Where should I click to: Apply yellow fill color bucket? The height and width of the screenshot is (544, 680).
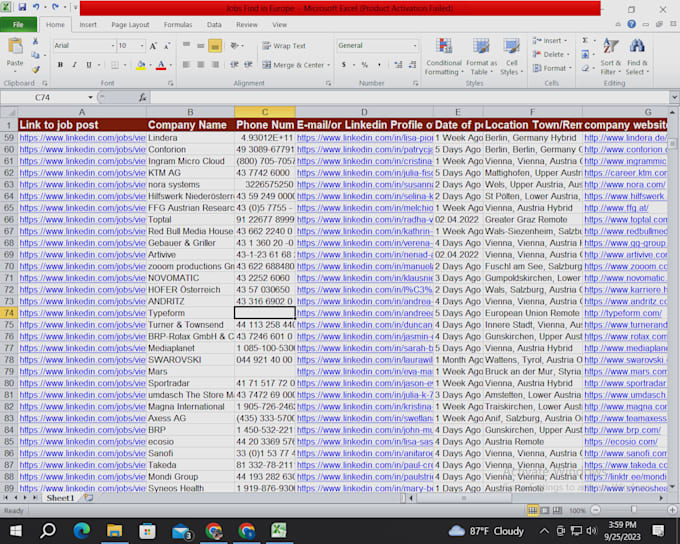pos(141,65)
